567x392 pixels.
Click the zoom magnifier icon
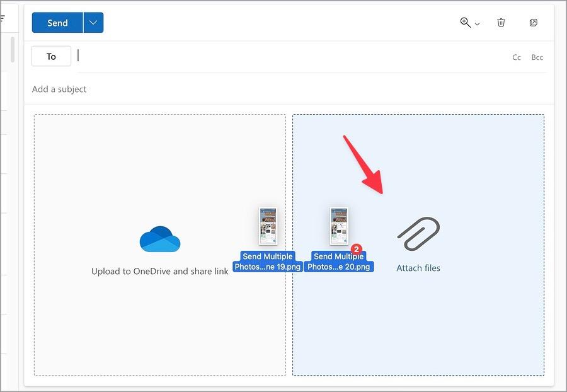click(x=465, y=23)
